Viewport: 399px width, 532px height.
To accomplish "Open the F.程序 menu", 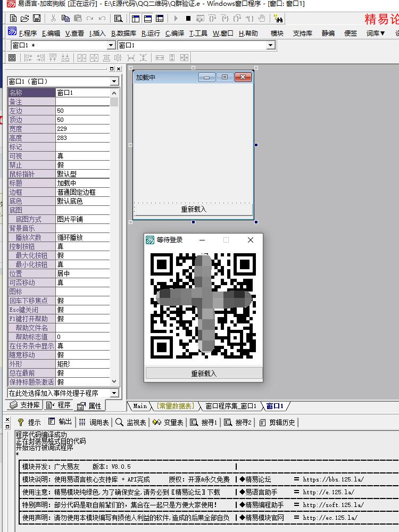I will [x=28, y=33].
